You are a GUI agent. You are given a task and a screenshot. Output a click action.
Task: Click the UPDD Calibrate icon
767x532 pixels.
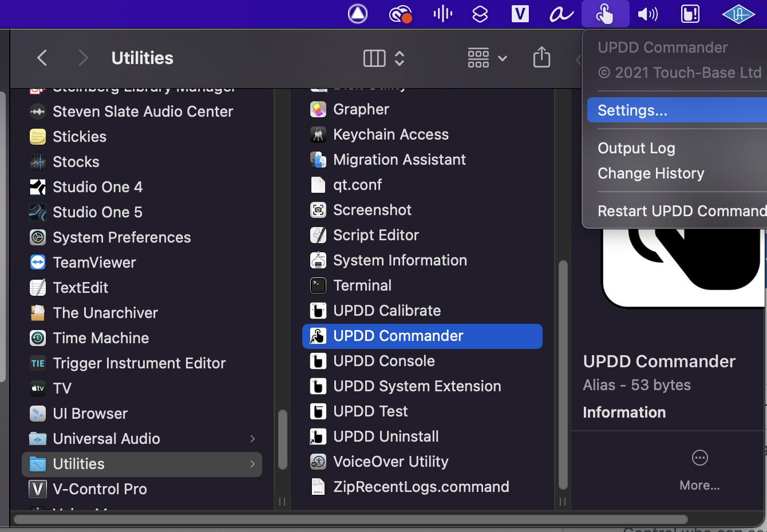click(318, 311)
